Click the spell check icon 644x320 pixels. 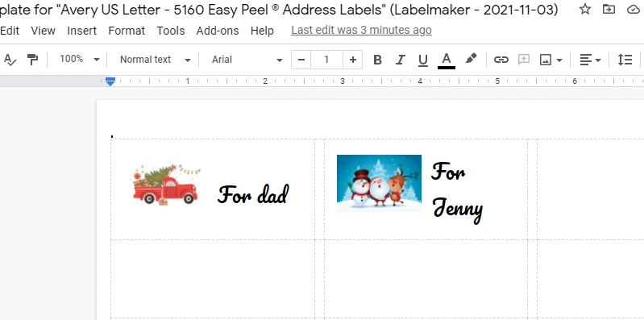(x=10, y=60)
